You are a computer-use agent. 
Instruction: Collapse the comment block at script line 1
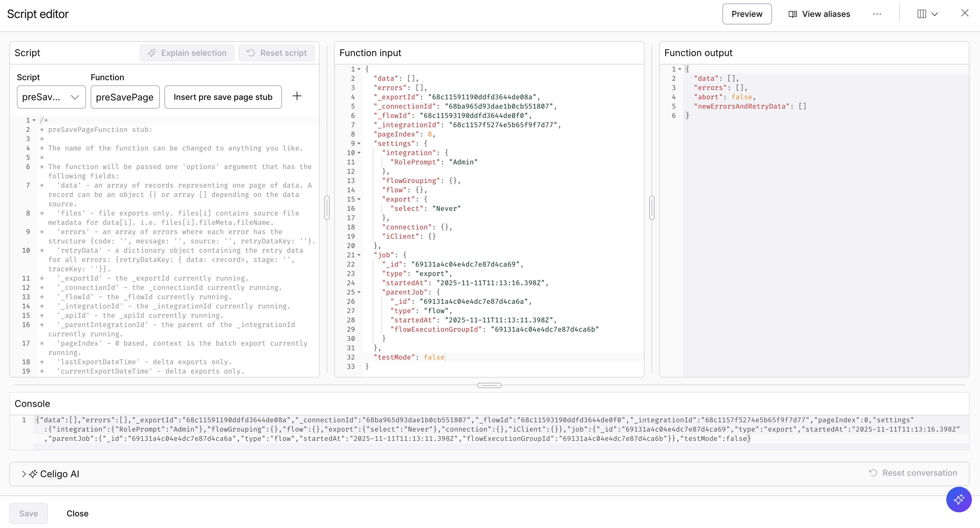[x=34, y=121]
